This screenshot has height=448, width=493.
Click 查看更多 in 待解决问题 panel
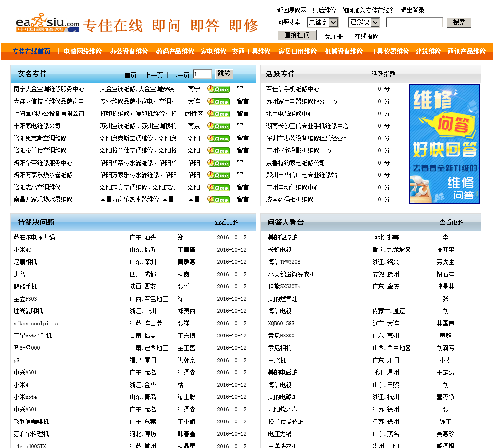(x=227, y=222)
